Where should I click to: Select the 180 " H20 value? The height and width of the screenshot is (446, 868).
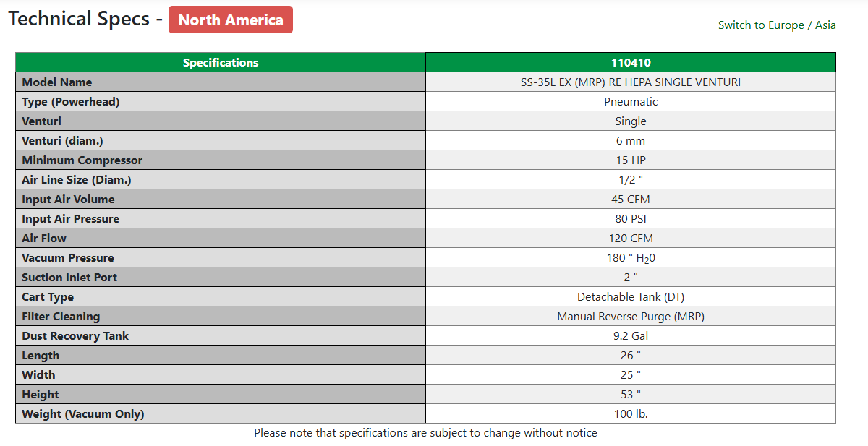[631, 258]
